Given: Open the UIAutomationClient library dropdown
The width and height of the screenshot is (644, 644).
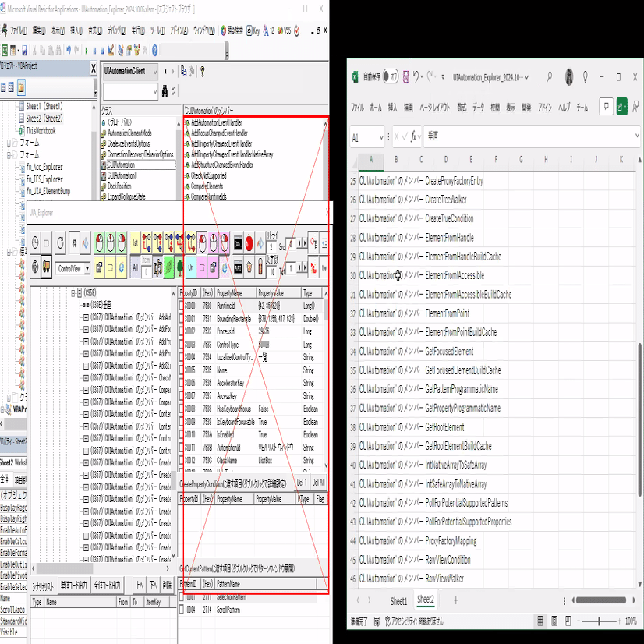Looking at the screenshot, I should pyautogui.click(x=155, y=72).
